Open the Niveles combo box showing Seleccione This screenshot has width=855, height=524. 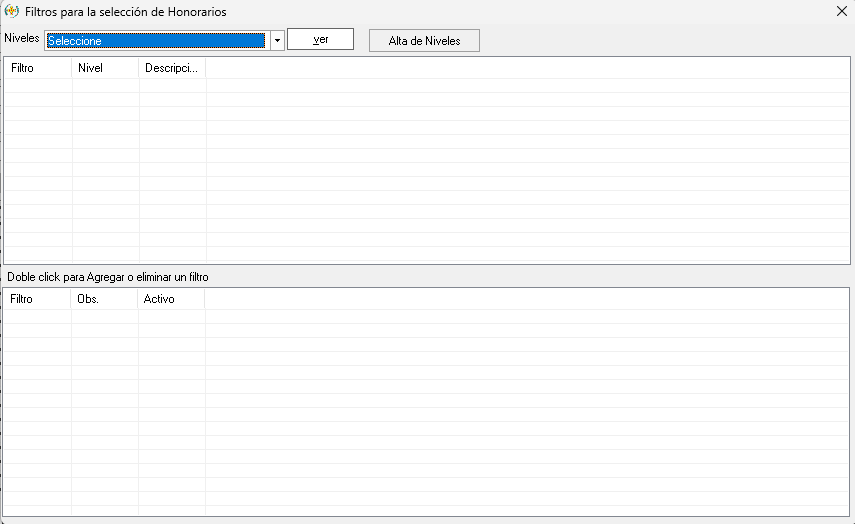coord(155,41)
